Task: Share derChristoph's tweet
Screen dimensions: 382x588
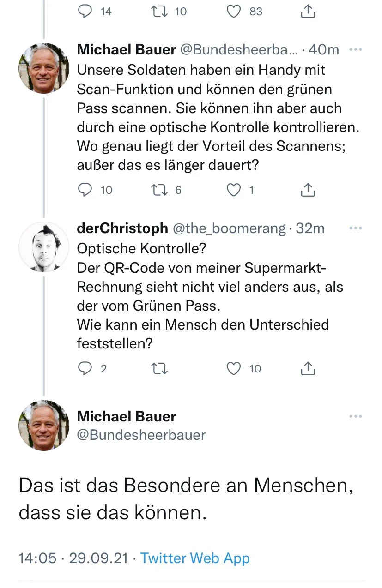Action: click(x=308, y=368)
